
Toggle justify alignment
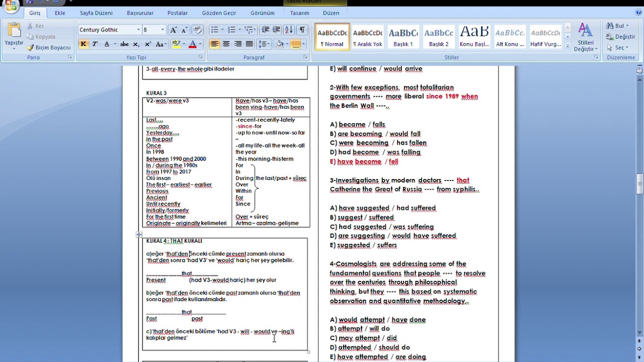pos(249,44)
